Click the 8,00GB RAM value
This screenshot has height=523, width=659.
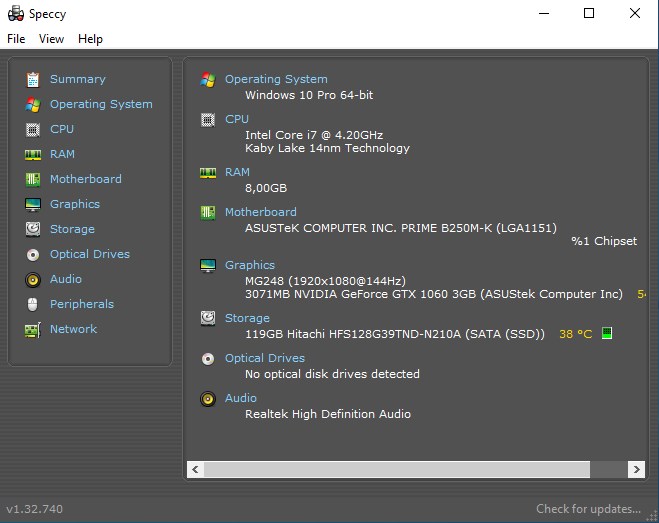click(x=266, y=188)
